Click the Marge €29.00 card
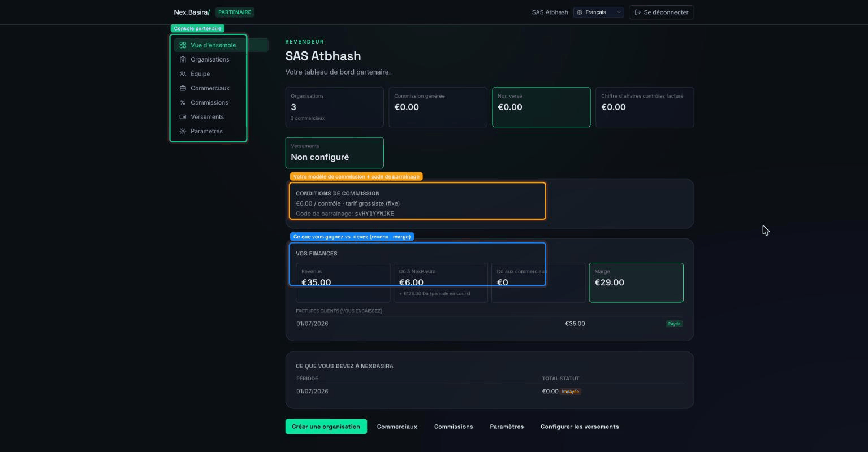The width and height of the screenshot is (868, 452). click(x=636, y=282)
